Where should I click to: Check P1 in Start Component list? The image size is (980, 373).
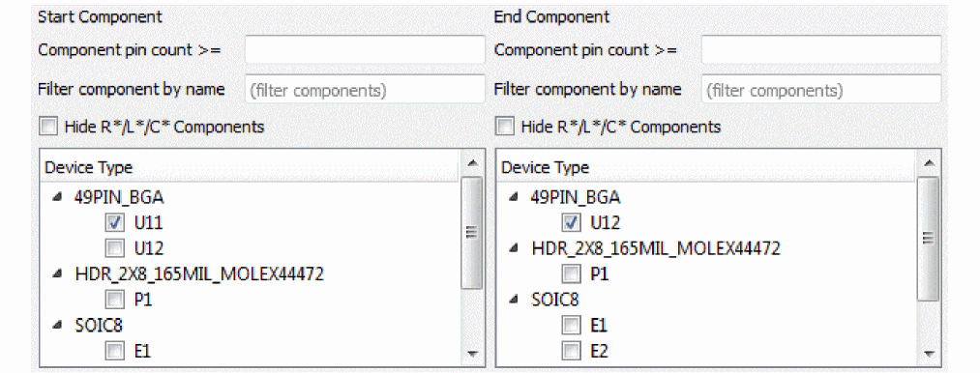(114, 300)
